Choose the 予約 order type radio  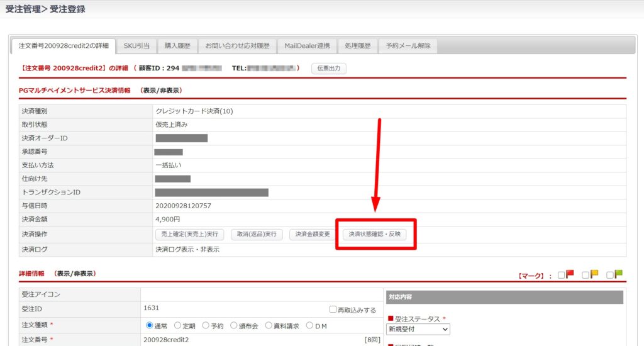(x=206, y=325)
